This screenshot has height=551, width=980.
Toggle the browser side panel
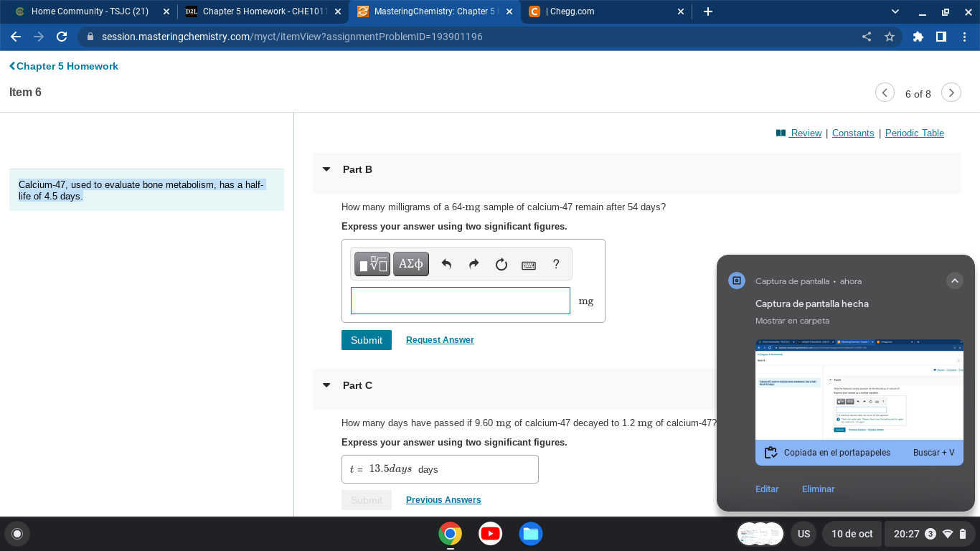[941, 37]
